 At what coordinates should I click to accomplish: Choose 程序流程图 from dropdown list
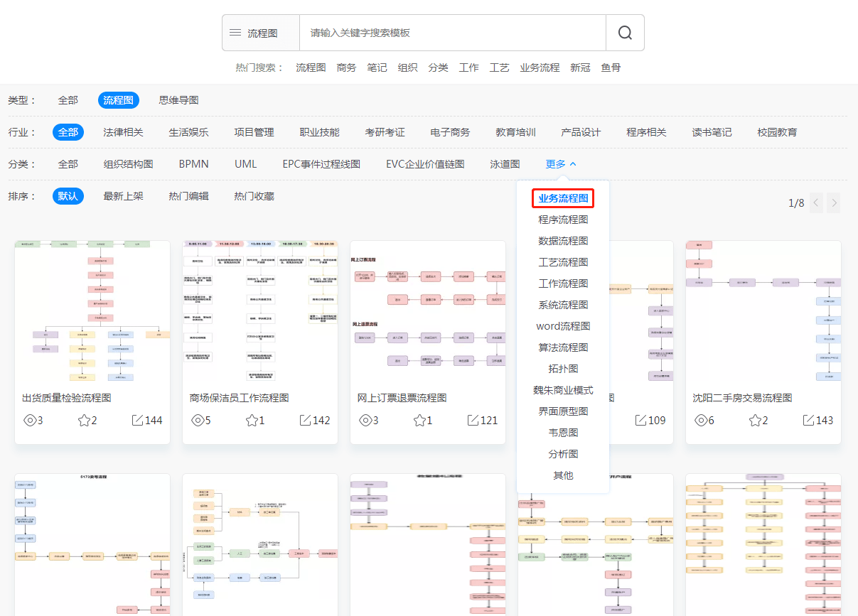coord(563,220)
